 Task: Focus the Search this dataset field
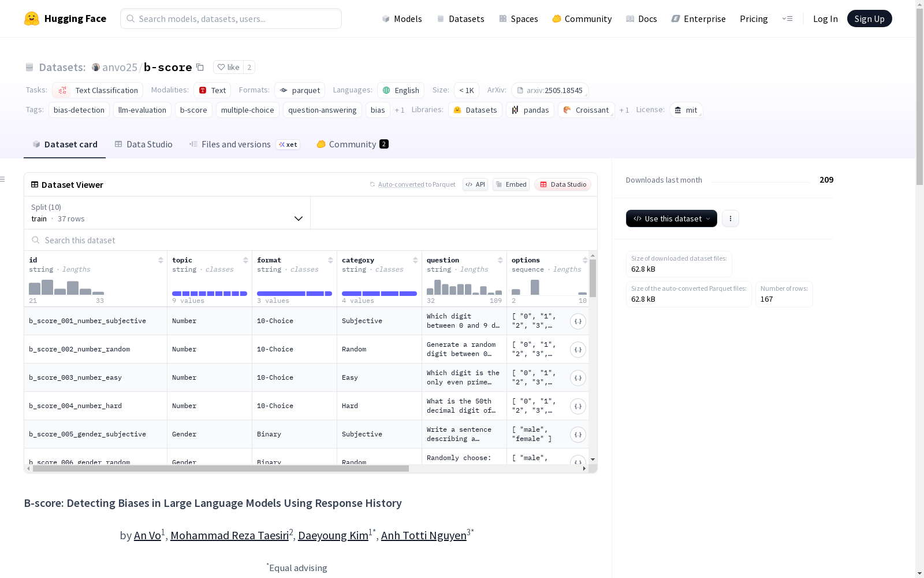click(311, 240)
